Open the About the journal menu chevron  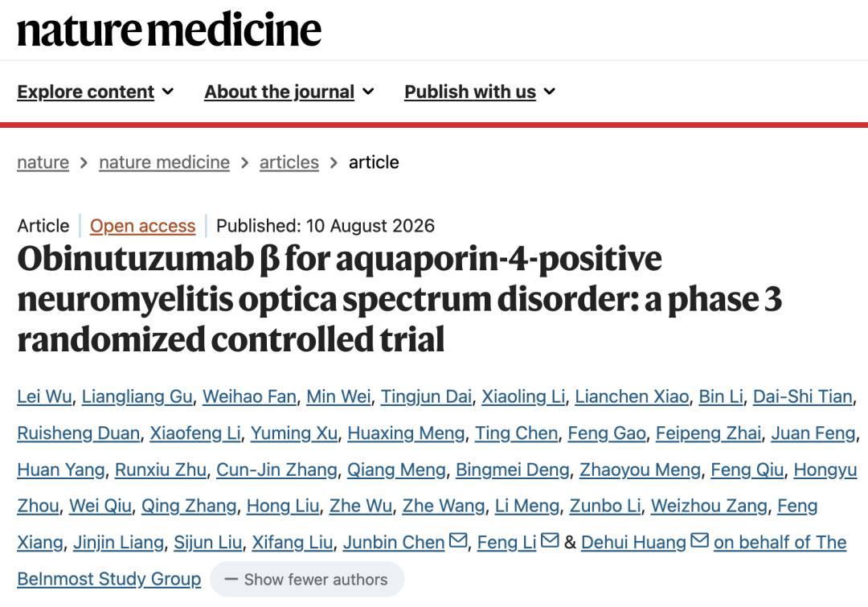pyautogui.click(x=368, y=92)
